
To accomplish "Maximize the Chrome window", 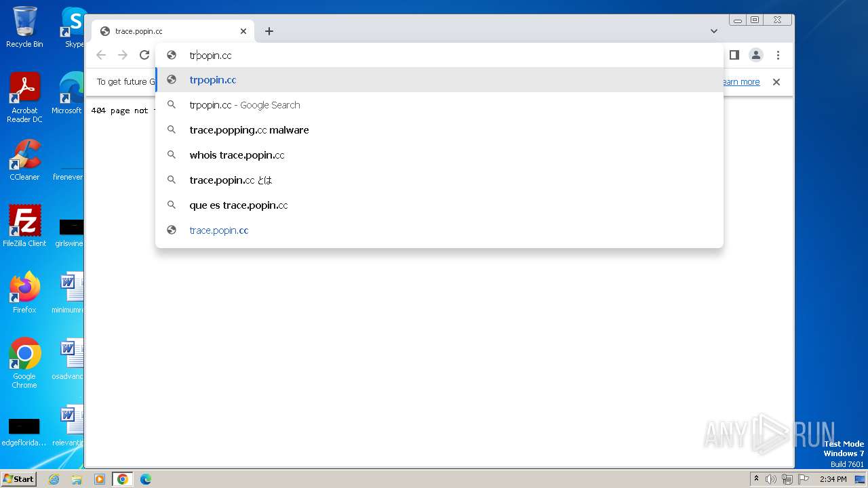I will 755,20.
